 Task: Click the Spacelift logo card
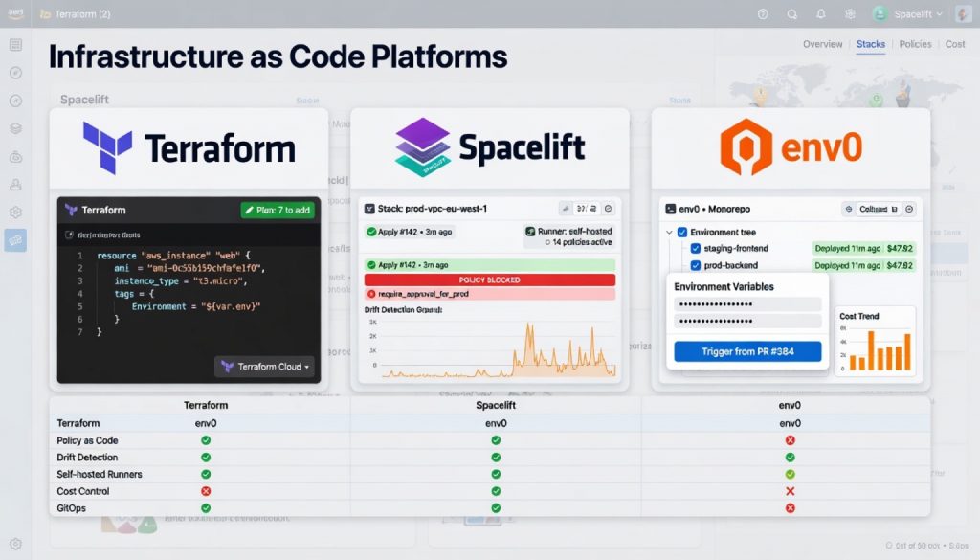[x=490, y=148]
